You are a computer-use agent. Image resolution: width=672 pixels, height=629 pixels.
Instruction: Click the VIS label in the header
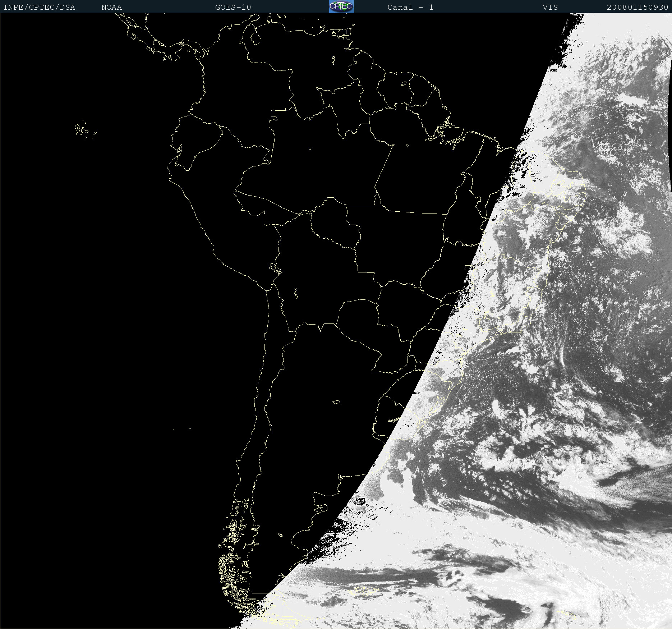point(550,7)
